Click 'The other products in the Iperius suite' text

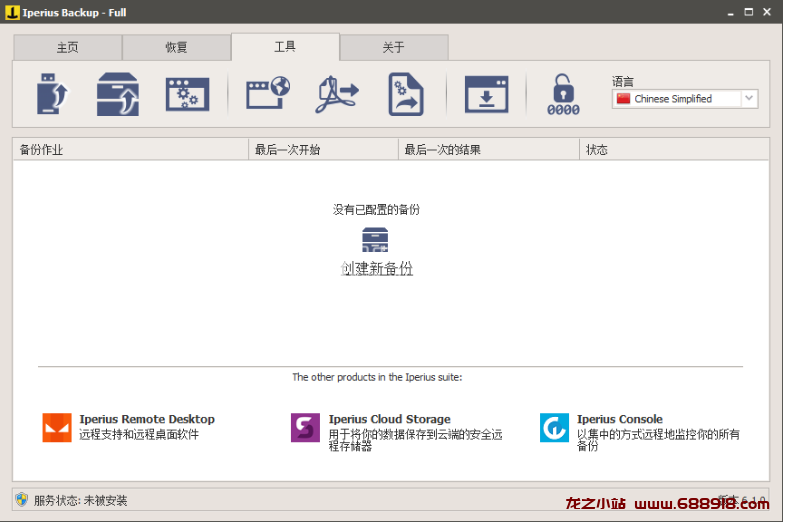[377, 377]
